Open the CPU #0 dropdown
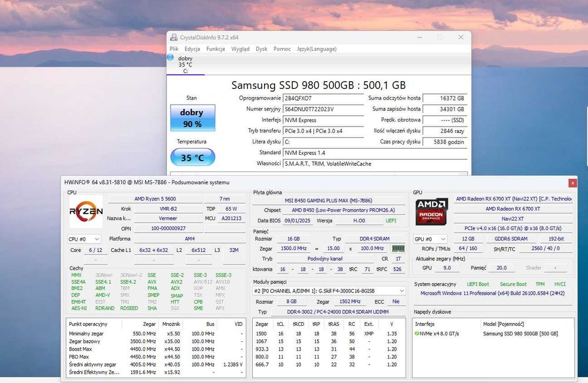 [x=84, y=239]
